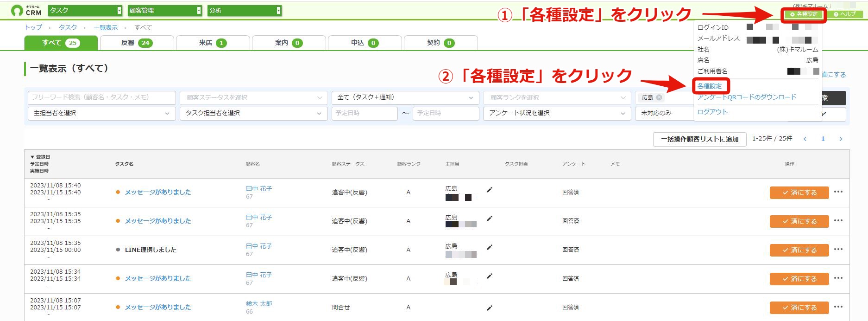
Task: Open customer 鈴木 太郎
Action: point(259,304)
